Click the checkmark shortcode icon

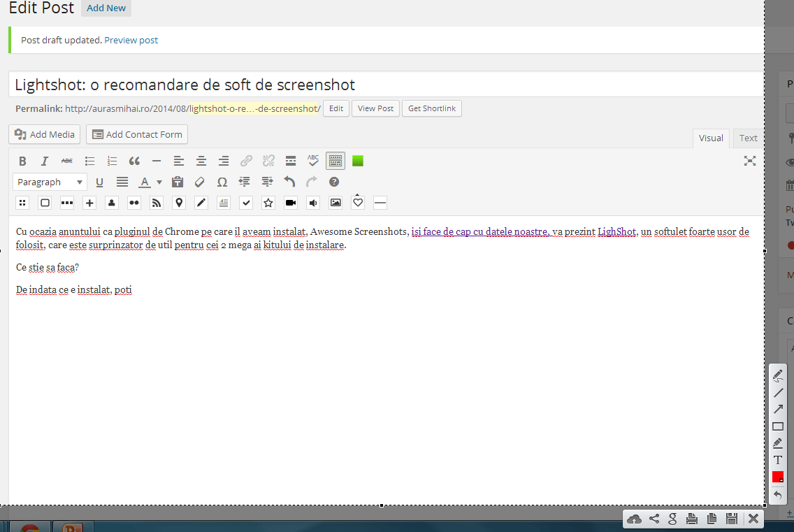(x=245, y=203)
